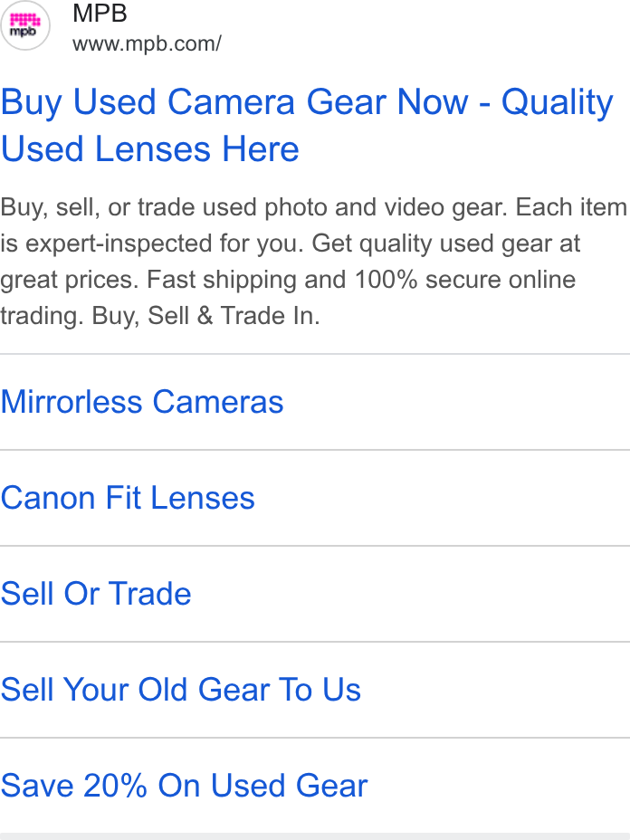
Task: Click the gray divider bar below the ad
Action: (315, 836)
